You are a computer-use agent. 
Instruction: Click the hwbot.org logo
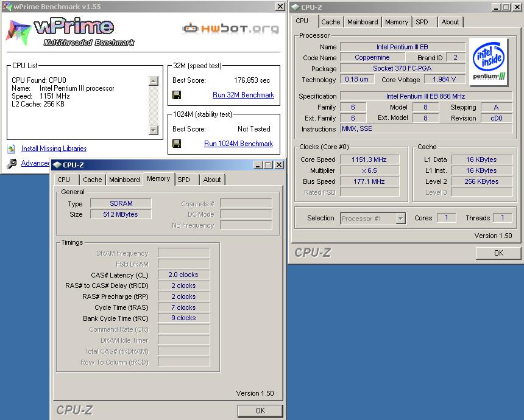231,29
